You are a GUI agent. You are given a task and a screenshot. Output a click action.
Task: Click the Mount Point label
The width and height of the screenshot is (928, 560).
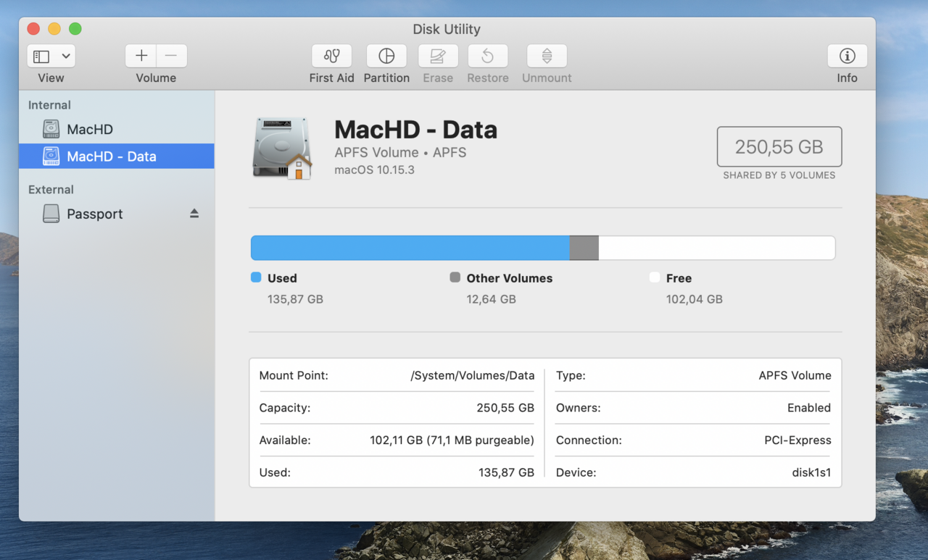pyautogui.click(x=294, y=375)
